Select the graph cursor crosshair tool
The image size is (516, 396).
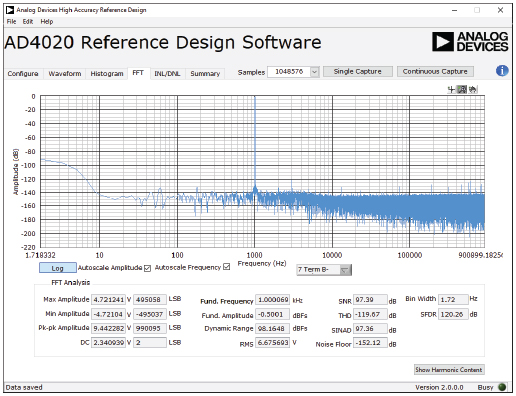click(x=451, y=89)
